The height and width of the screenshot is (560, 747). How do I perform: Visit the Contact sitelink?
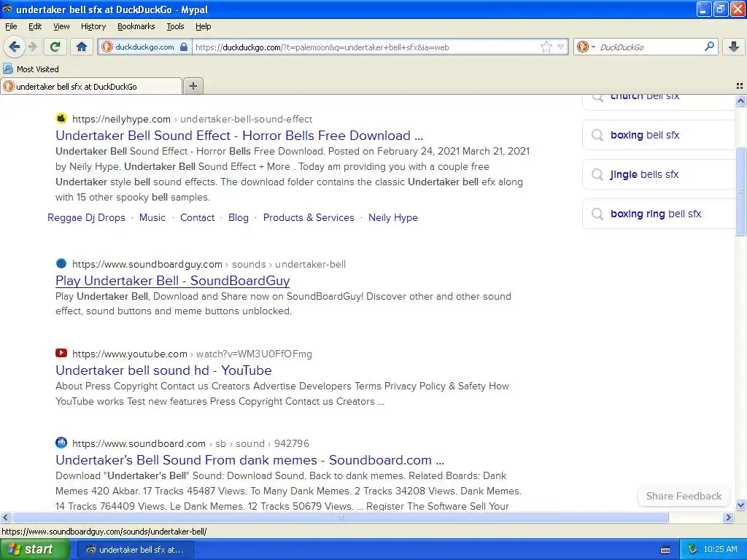(197, 217)
